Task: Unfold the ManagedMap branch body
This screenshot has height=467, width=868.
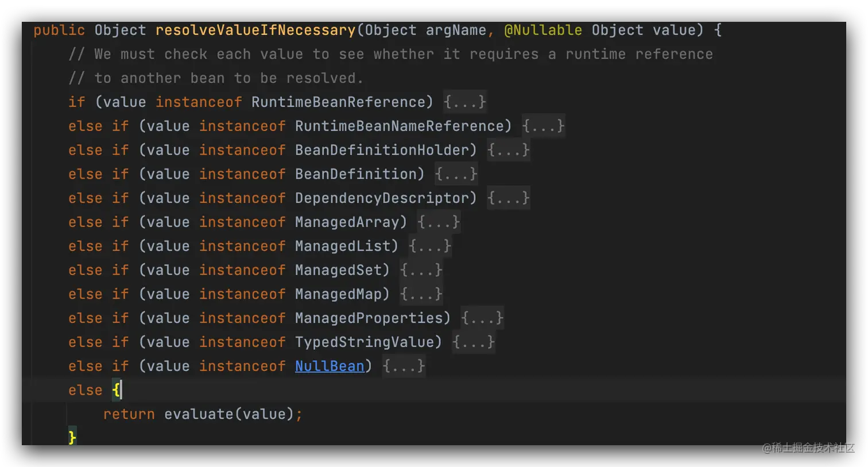Action: point(421,295)
